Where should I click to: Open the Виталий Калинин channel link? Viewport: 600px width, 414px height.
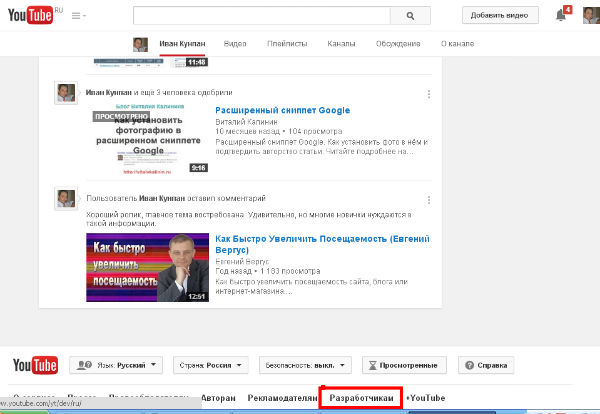(246, 122)
